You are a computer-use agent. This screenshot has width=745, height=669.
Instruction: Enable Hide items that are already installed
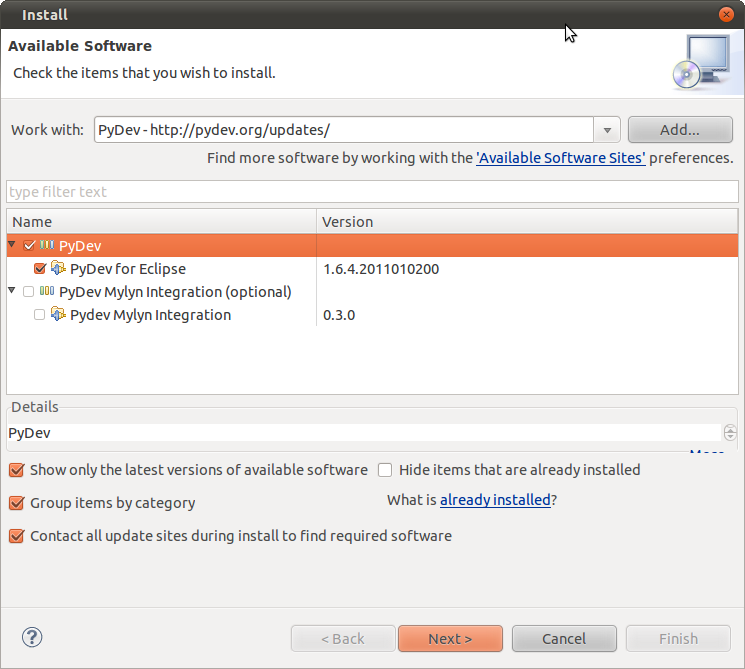click(x=385, y=470)
